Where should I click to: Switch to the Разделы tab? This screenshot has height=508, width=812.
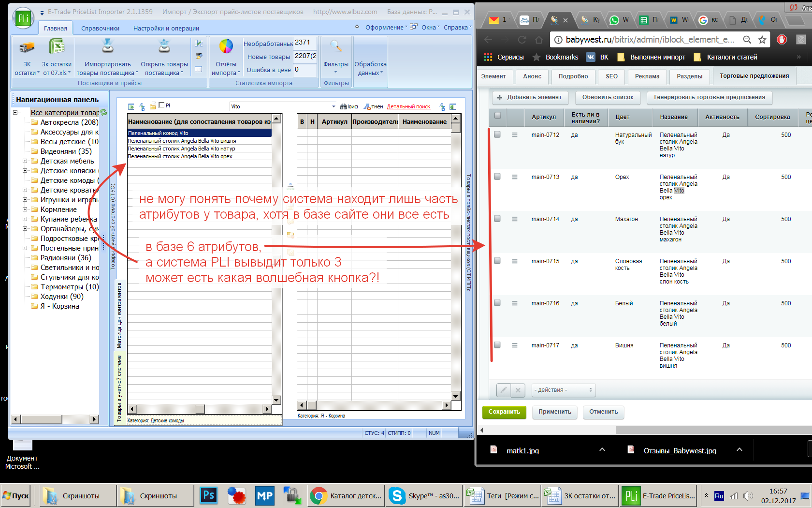(690, 76)
